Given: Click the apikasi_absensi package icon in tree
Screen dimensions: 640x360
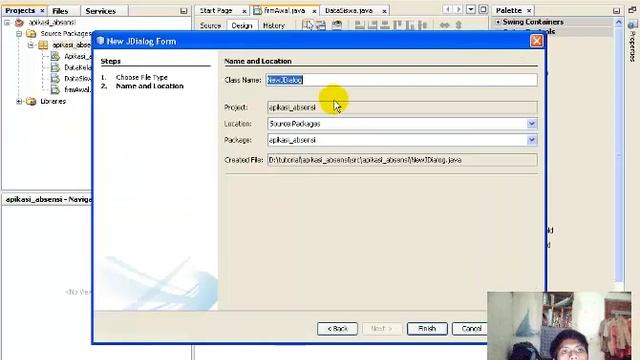Looking at the screenshot, I should (43, 45).
